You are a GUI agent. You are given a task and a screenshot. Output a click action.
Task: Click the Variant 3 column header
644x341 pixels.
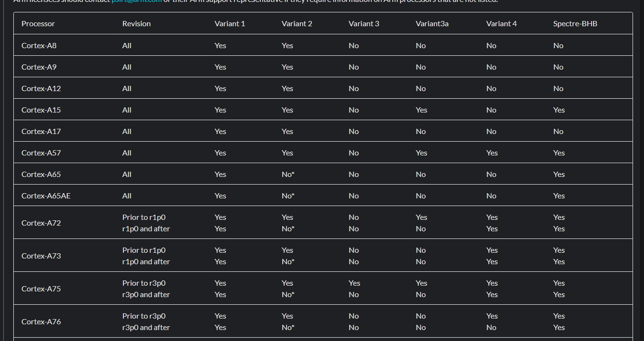click(364, 23)
